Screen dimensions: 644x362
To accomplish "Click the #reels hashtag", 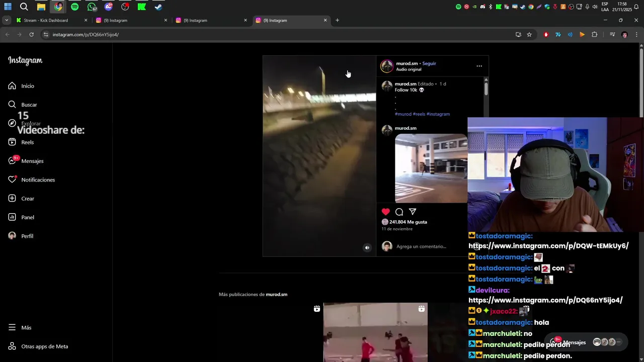I will (419, 114).
